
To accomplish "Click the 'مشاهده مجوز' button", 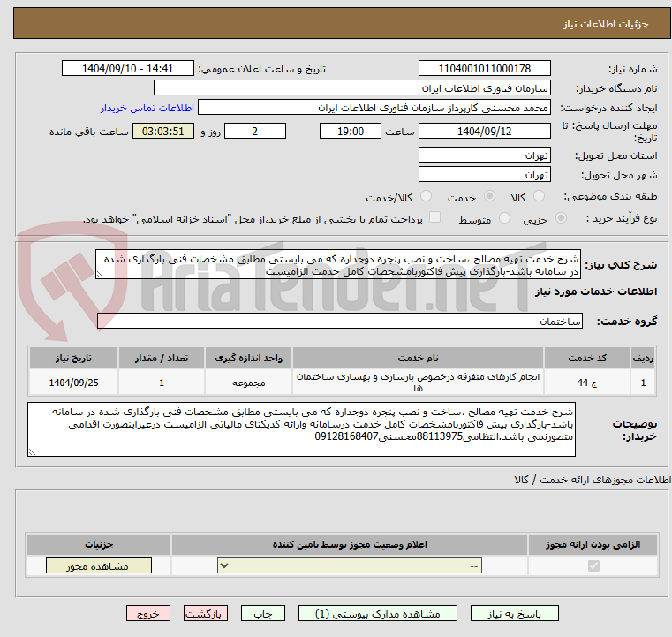I will 99,565.
